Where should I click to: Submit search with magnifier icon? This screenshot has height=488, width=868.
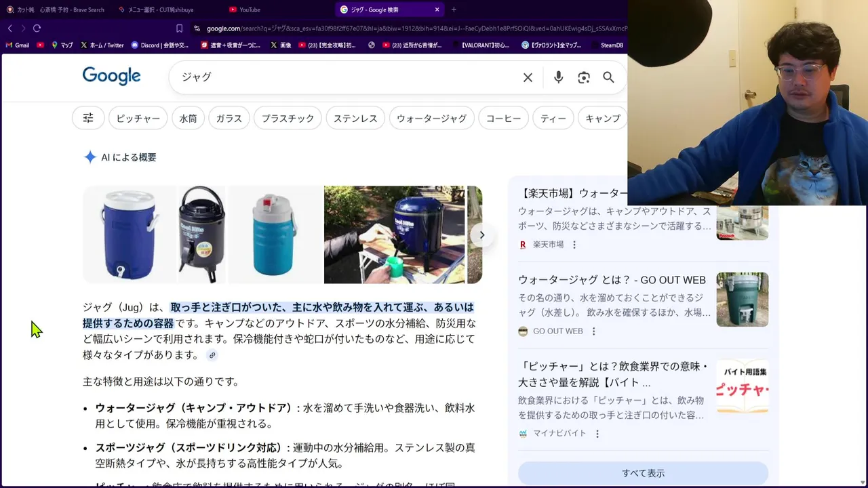[608, 77]
